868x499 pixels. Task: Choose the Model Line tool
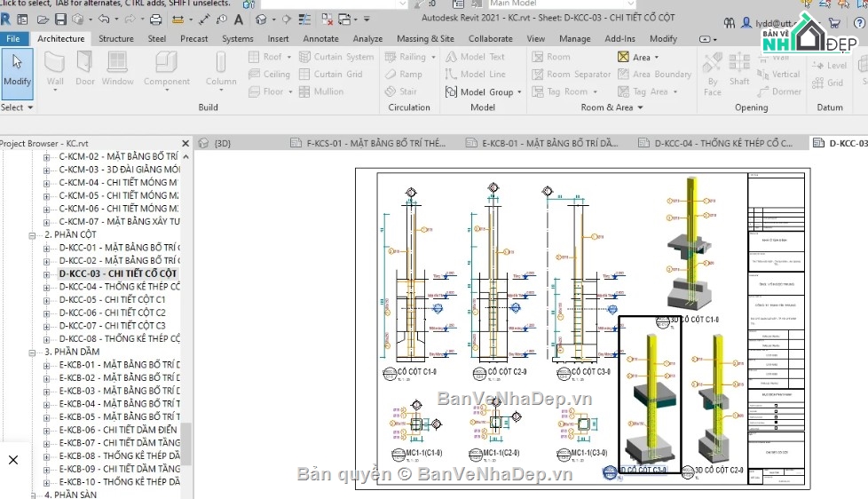tap(476, 75)
